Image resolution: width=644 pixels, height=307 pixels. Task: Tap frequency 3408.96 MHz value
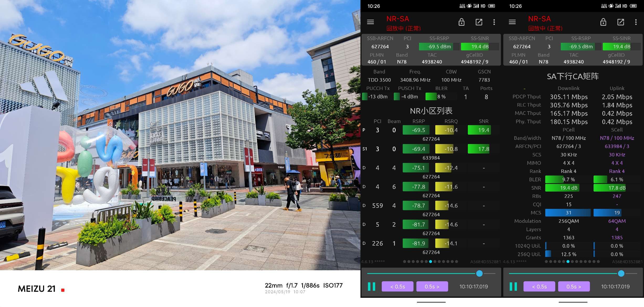coord(415,80)
